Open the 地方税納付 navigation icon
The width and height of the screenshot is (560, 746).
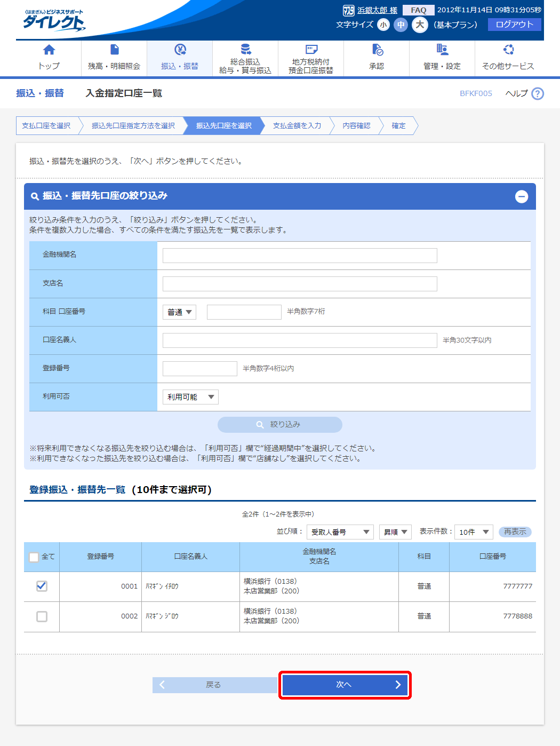coord(311,50)
